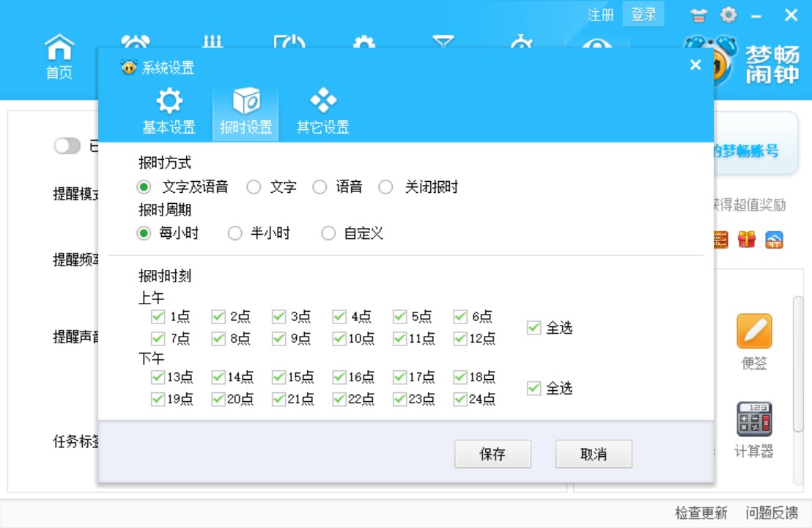
Task: Select 关闭报时 to disable time announcements
Action: coord(386,187)
